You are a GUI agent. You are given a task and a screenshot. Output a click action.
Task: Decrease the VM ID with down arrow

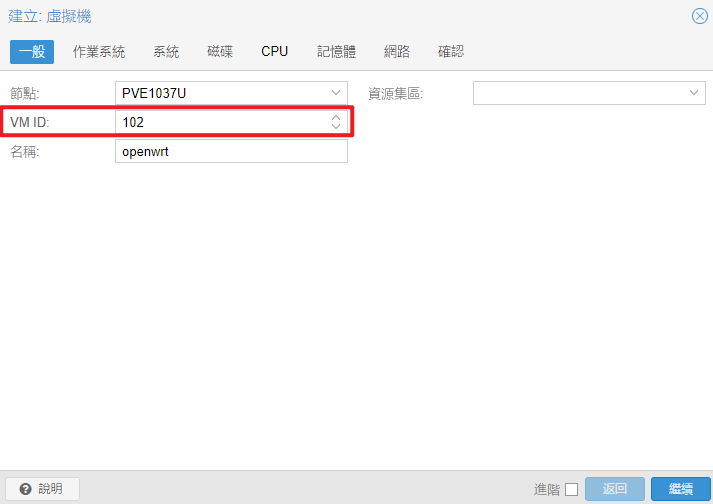[x=336, y=127]
